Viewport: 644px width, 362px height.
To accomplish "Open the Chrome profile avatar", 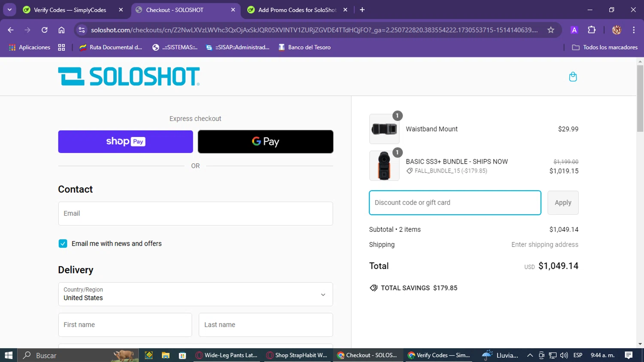I will click(617, 30).
